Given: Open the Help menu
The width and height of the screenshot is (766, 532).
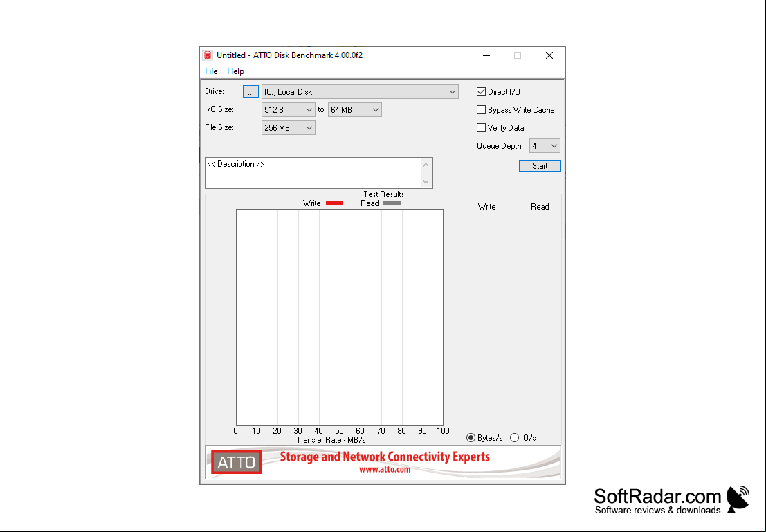Looking at the screenshot, I should click(x=235, y=71).
